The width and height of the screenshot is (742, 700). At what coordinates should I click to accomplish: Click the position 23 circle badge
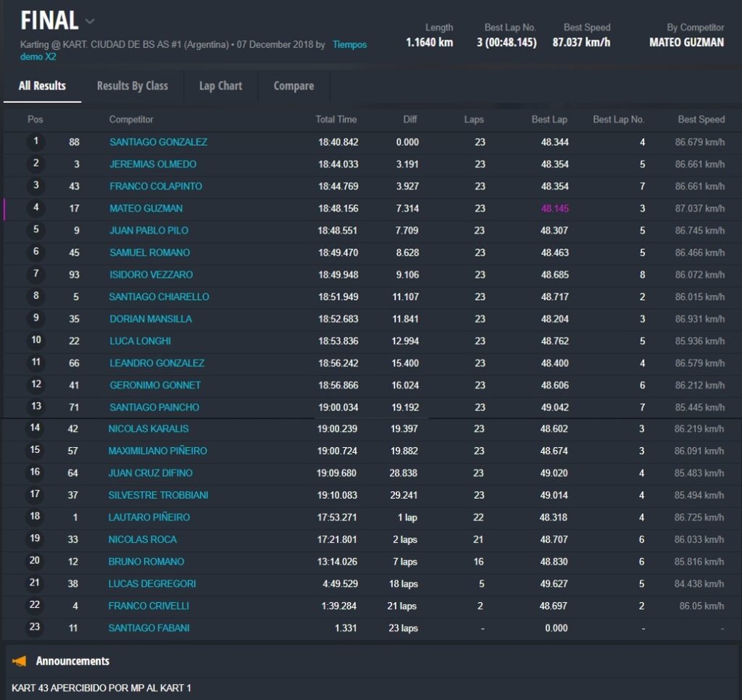pyautogui.click(x=35, y=628)
